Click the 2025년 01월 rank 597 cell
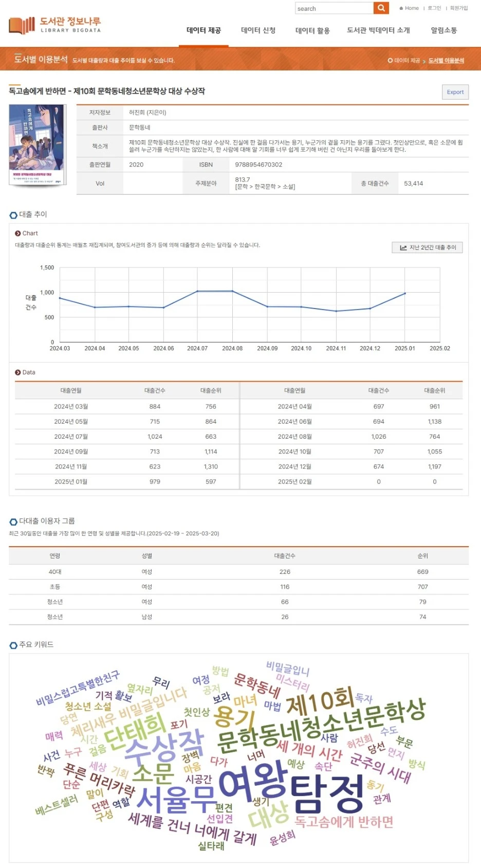Viewport: 481px width, 868px height. (x=211, y=482)
